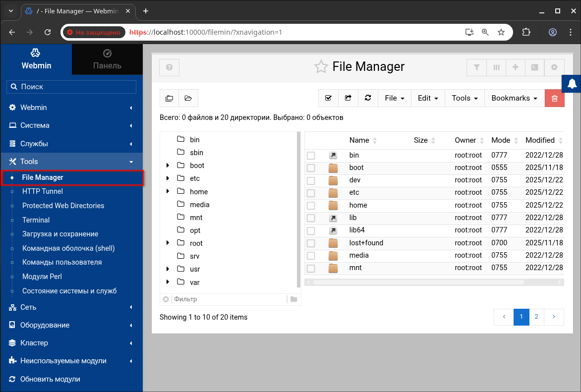Viewport: 581px width, 392px height.
Task: Tick the checkbox next to etc row
Action: tap(311, 193)
